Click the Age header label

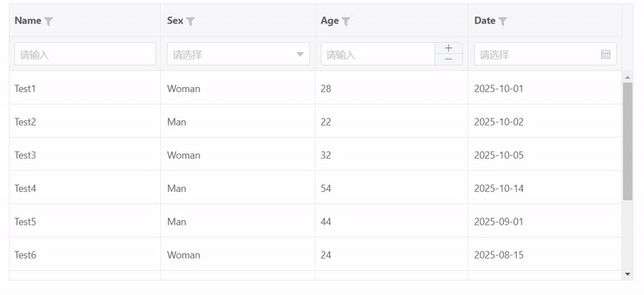(330, 21)
